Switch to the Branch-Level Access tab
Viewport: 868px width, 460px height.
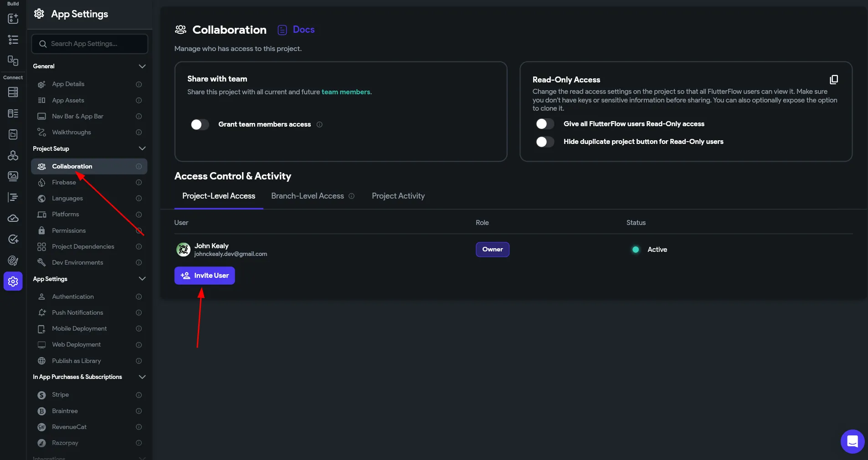coord(308,196)
